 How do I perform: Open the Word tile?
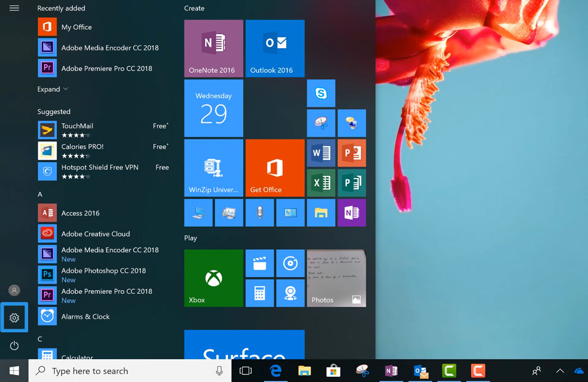coord(321,153)
